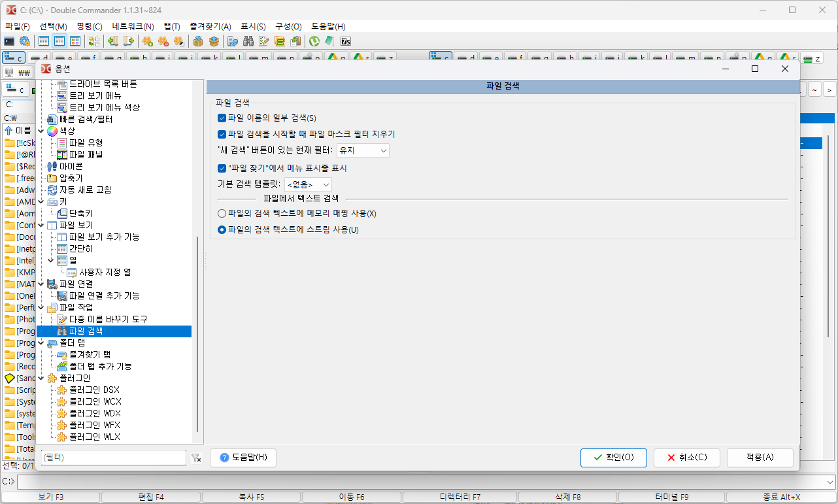The image size is (838, 504).
Task: Click the 도움말(H) button in options
Action: click(243, 458)
